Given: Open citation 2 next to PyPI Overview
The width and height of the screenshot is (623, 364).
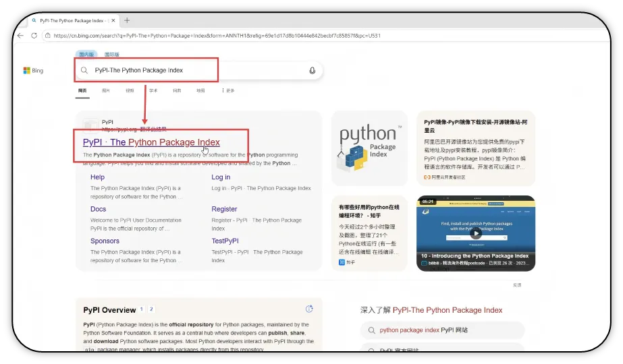Looking at the screenshot, I should click(151, 309).
